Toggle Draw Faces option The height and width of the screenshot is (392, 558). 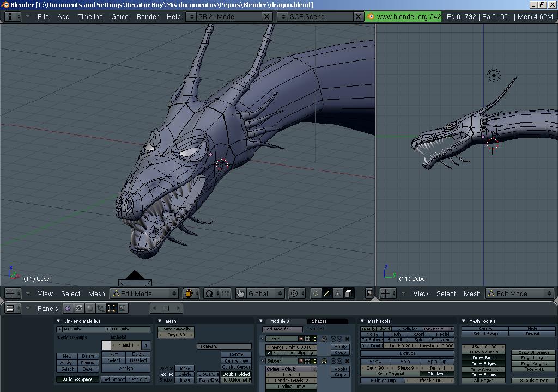483,358
